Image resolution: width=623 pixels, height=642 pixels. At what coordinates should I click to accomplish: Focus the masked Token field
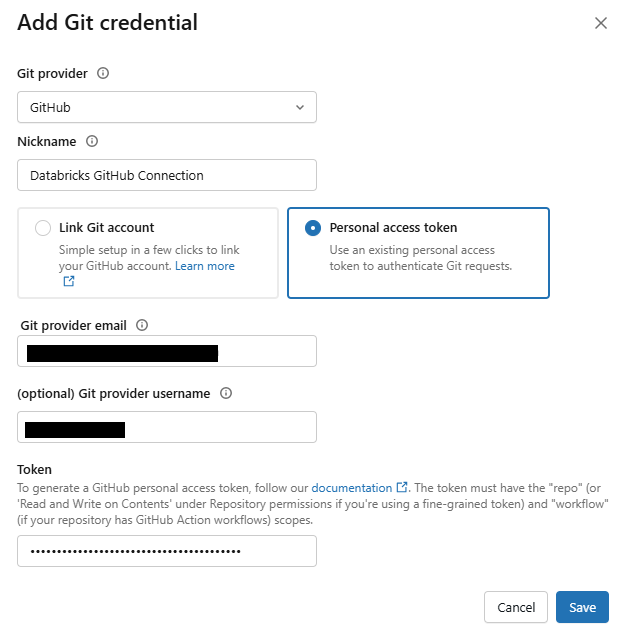tap(167, 551)
